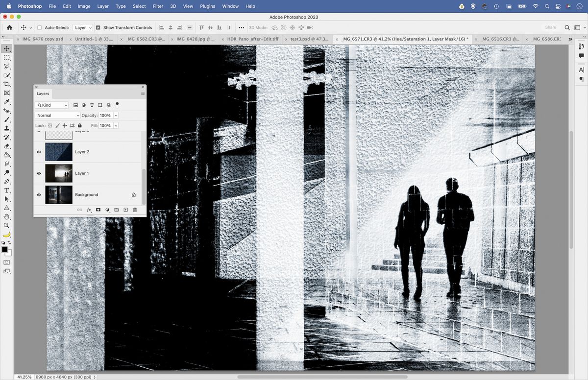Open the layer styles fx menu
The width and height of the screenshot is (588, 380).
(89, 210)
